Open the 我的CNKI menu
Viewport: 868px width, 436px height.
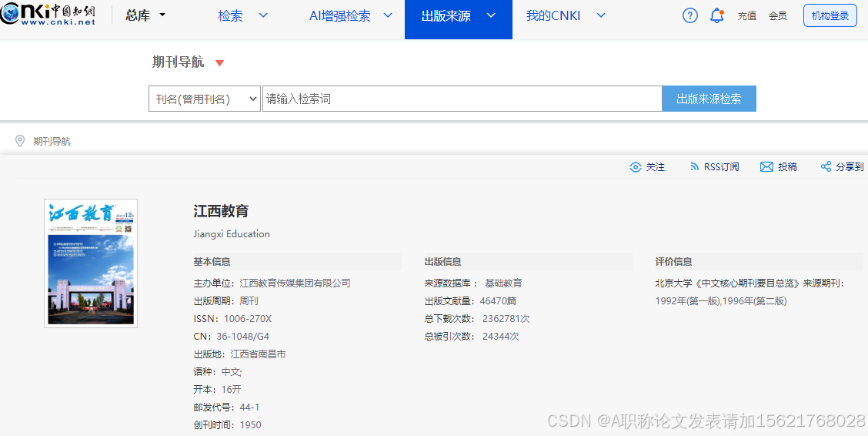553,15
